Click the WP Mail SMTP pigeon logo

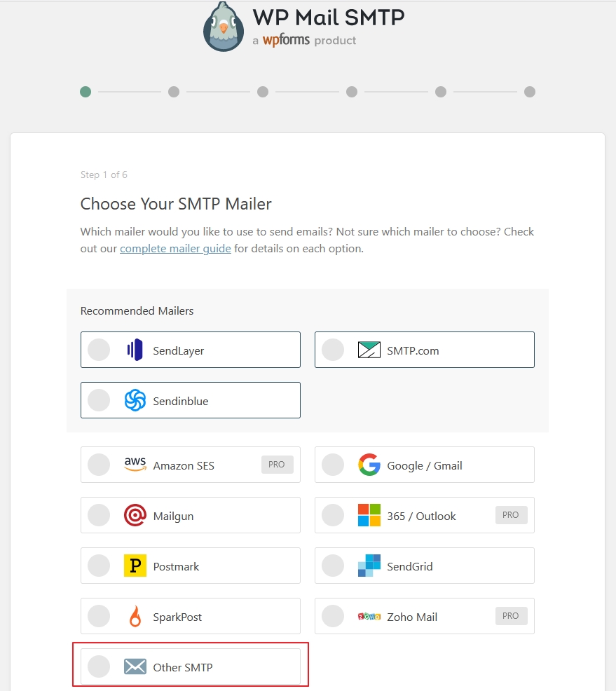(224, 27)
